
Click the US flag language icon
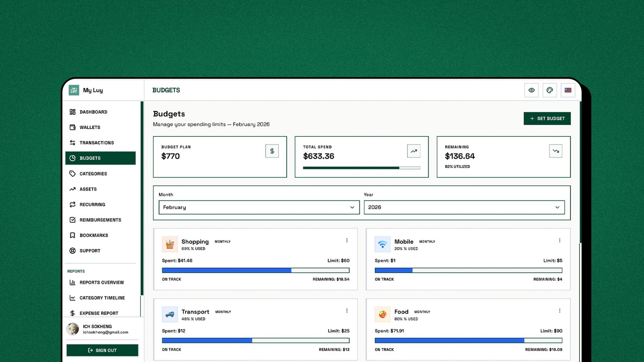[568, 90]
